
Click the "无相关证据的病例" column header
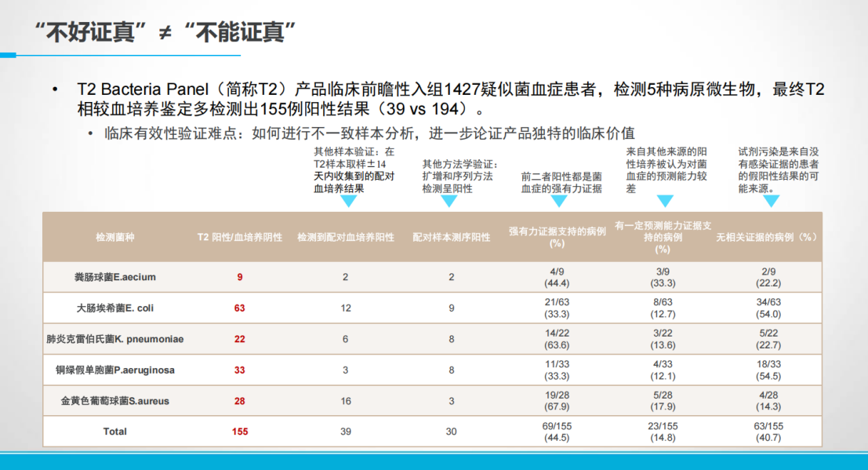coord(768,237)
